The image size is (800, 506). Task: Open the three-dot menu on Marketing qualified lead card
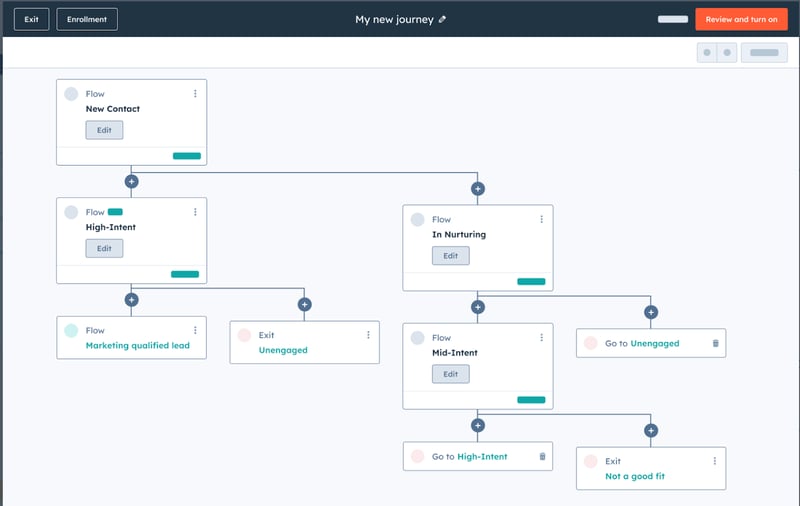click(x=195, y=330)
